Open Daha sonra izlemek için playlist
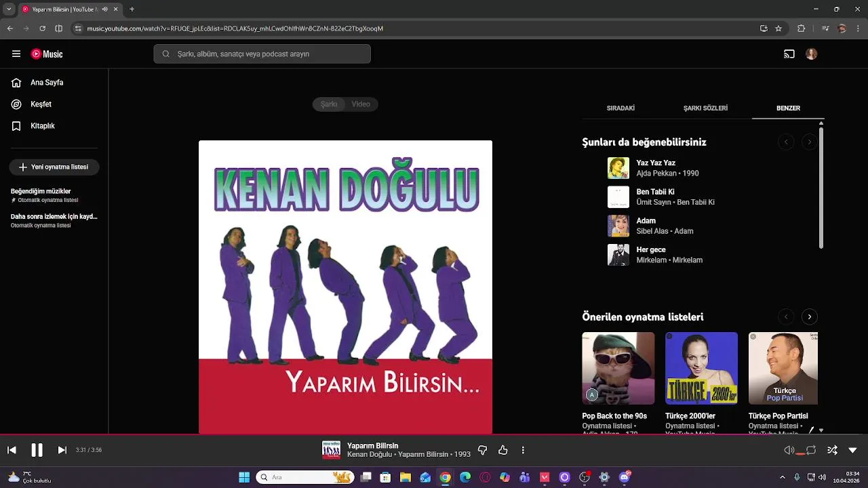Image resolution: width=868 pixels, height=488 pixels. click(x=54, y=220)
